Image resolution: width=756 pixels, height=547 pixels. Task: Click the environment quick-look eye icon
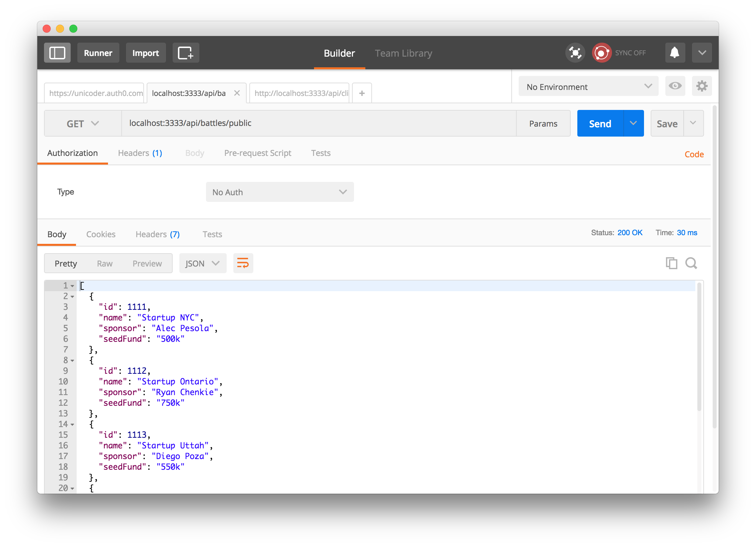pyautogui.click(x=675, y=86)
